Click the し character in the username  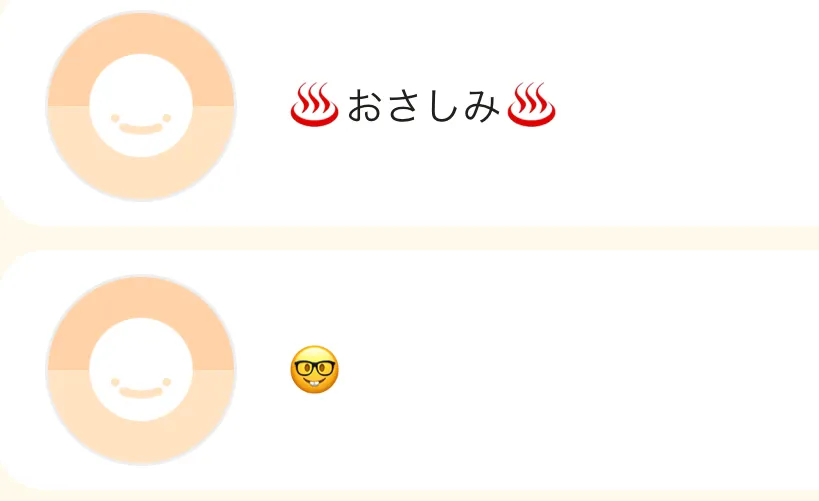click(x=441, y=106)
